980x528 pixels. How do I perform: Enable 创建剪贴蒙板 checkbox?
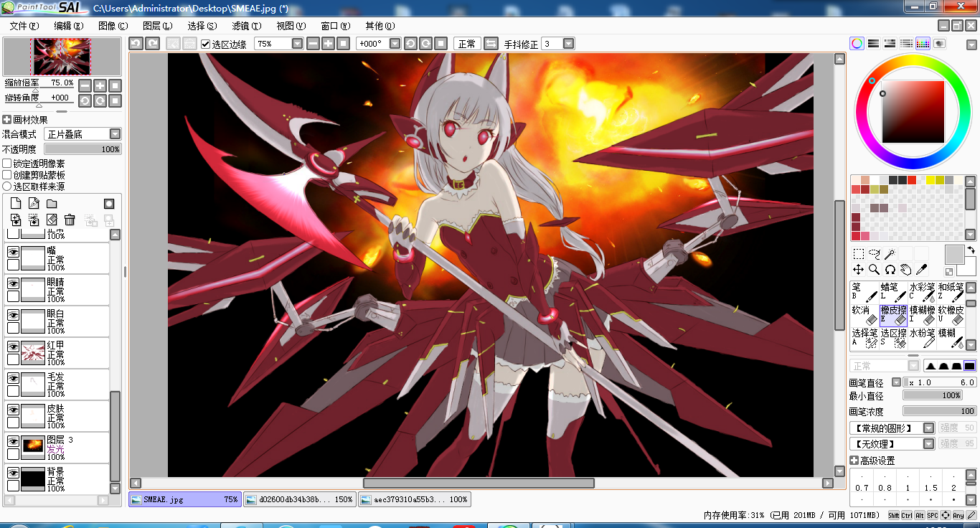[x=7, y=175]
